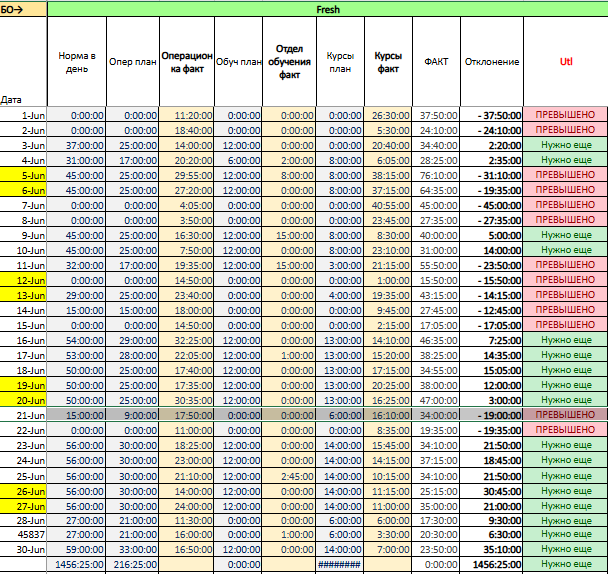Select the bold 1456:25:00 Отклонение total cell
This screenshot has height=574, width=608.
492,565
